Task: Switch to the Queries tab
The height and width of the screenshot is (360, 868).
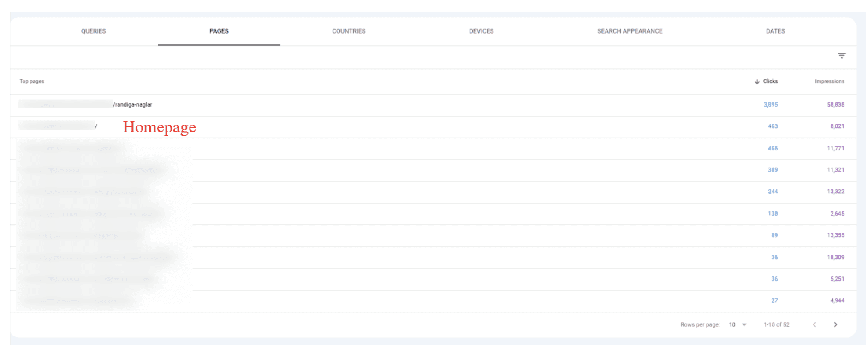Action: pyautogui.click(x=93, y=31)
